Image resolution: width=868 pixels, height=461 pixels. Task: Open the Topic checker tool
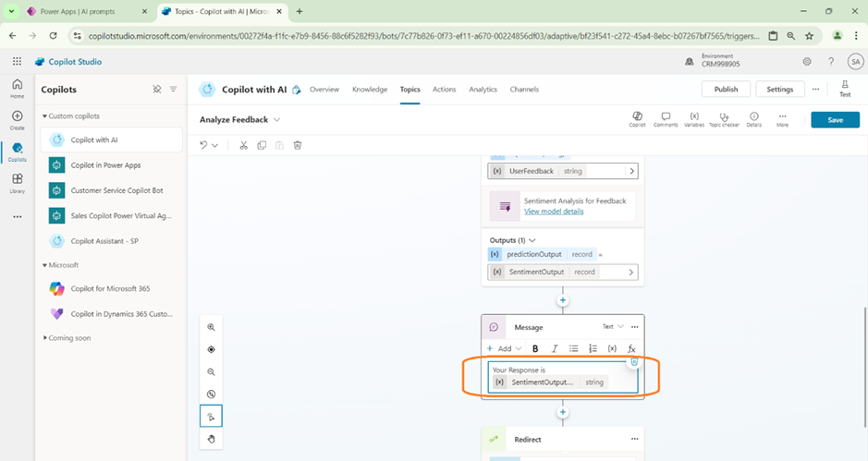pyautogui.click(x=724, y=119)
